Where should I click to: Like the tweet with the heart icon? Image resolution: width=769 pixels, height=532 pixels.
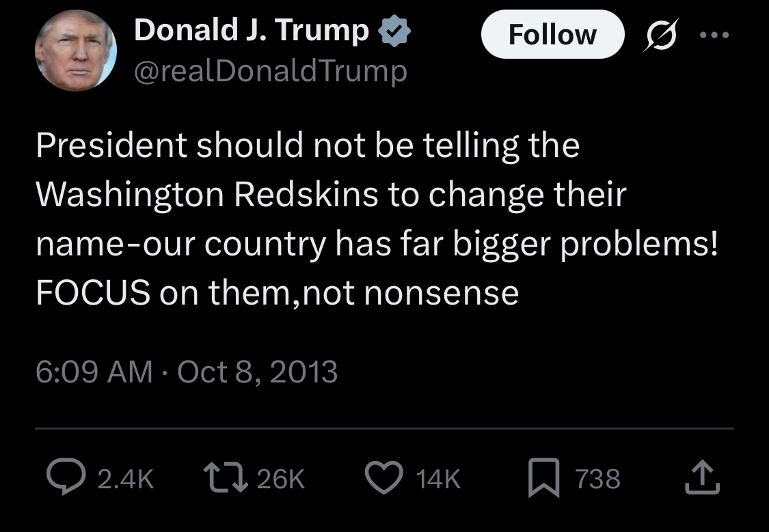(x=384, y=477)
